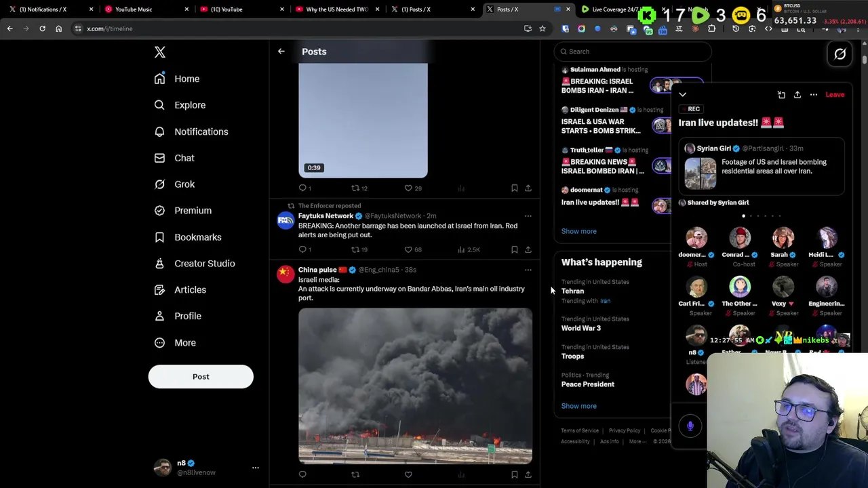The height and width of the screenshot is (488, 868).
Task: Open Syrian Girl's shared post card
Action: (762, 167)
